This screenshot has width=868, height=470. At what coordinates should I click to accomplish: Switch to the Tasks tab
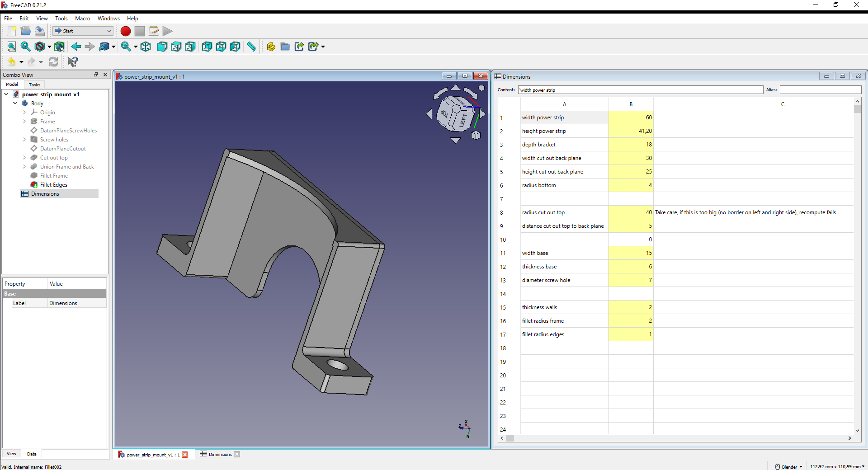[x=34, y=85]
